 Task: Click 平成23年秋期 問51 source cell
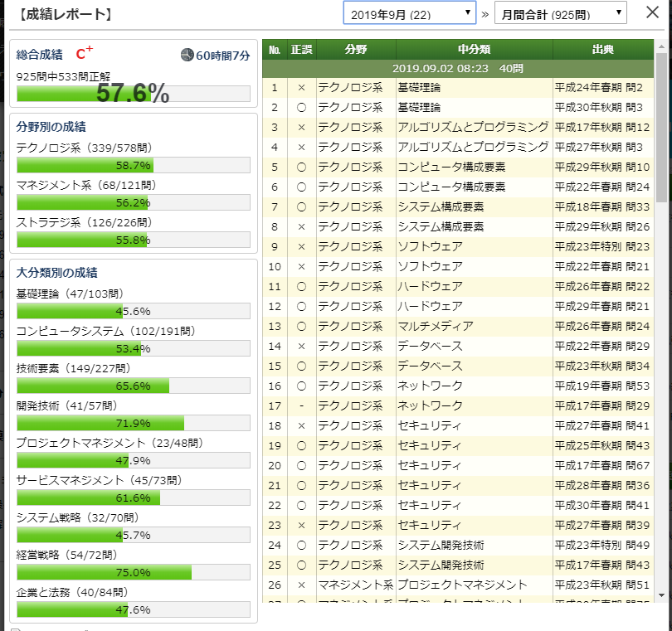point(602,585)
